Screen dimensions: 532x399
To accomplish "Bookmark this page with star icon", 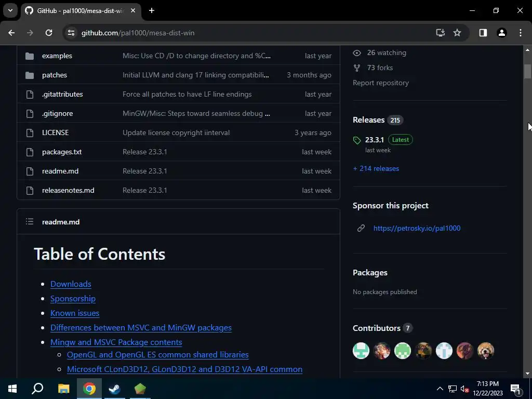I will coord(457,33).
